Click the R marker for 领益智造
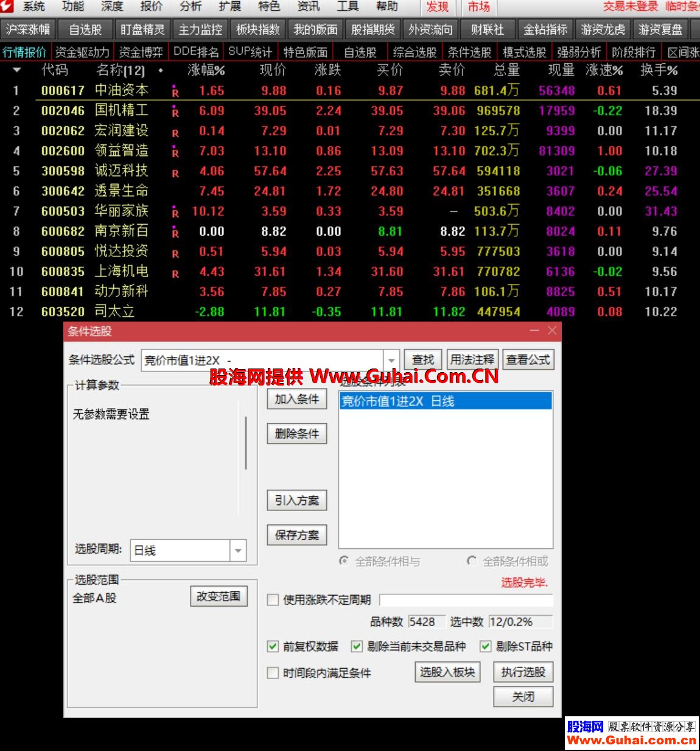Image resolution: width=700 pixels, height=751 pixels. point(175,152)
